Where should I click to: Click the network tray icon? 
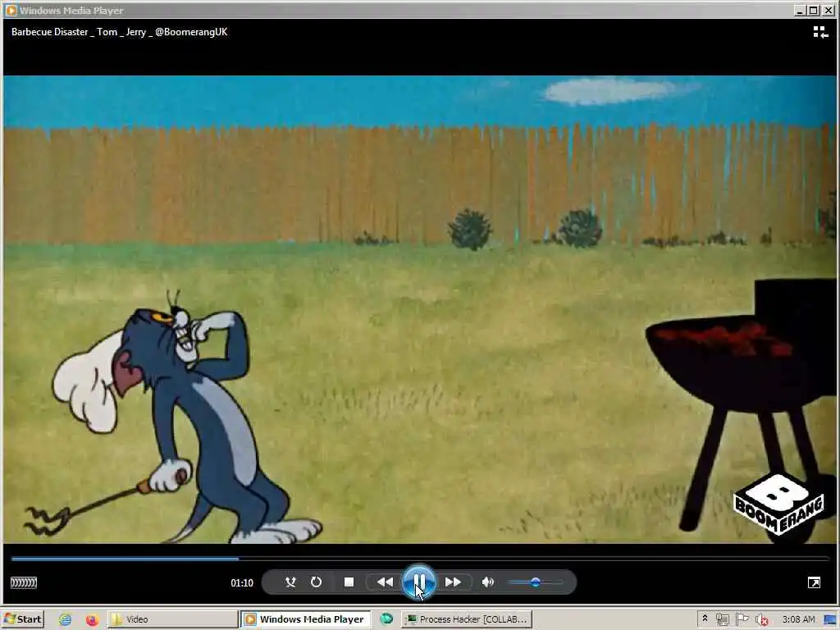pyautogui.click(x=723, y=620)
